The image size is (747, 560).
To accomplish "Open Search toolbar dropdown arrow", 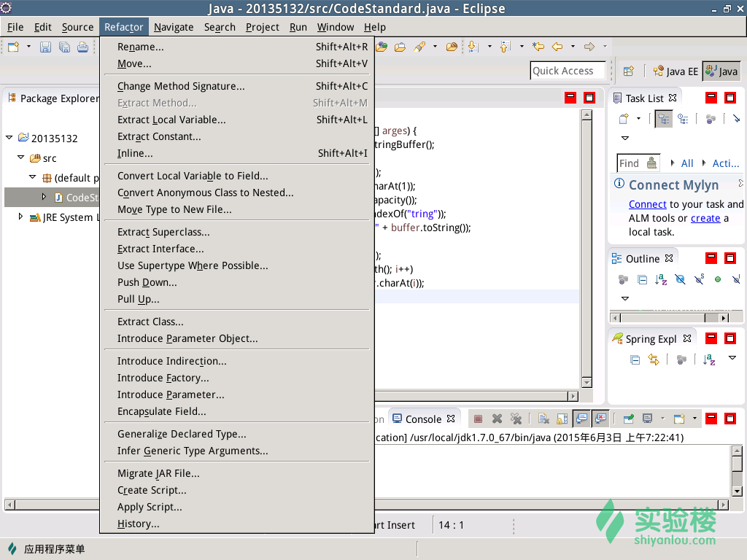I will tap(435, 47).
